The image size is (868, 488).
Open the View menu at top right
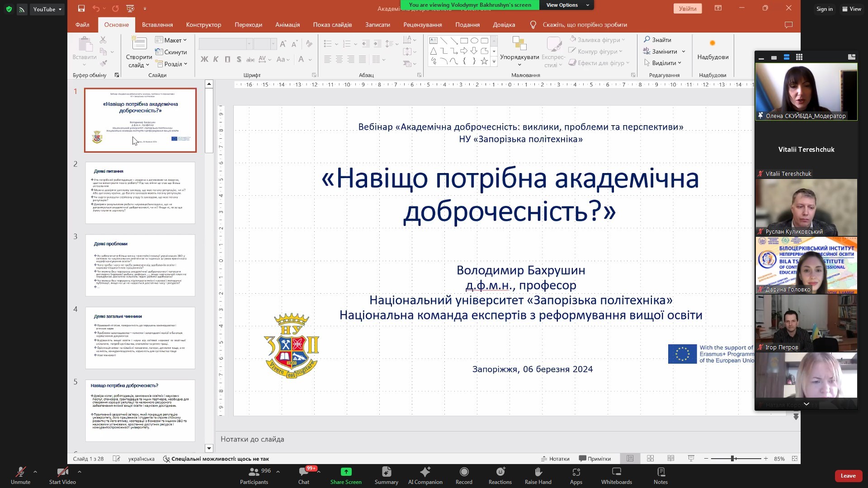(x=851, y=9)
